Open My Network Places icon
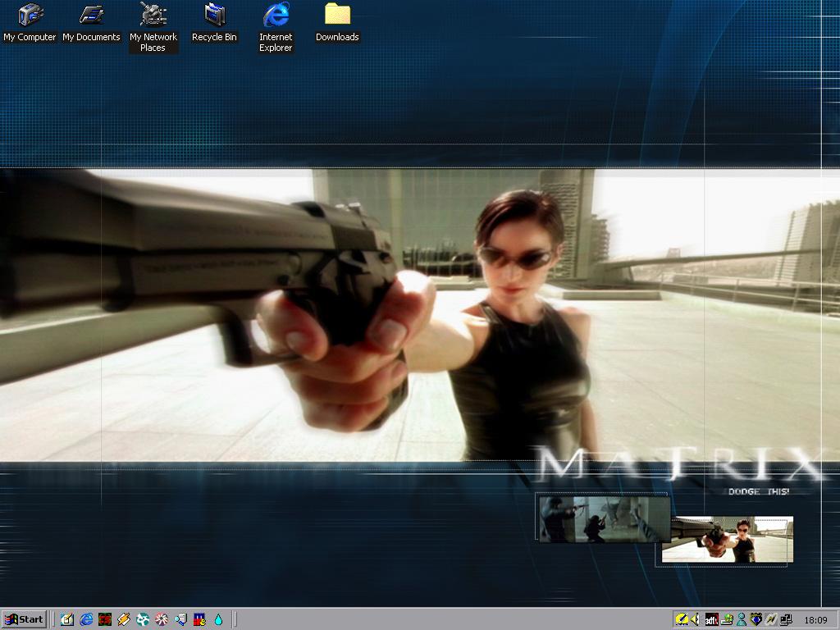Screen dimensions: 840x630 [x=153, y=15]
